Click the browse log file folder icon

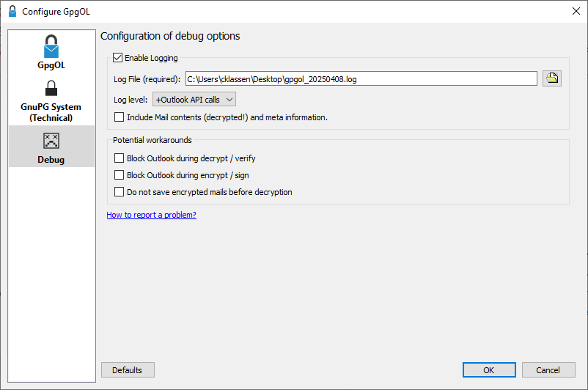pos(551,78)
